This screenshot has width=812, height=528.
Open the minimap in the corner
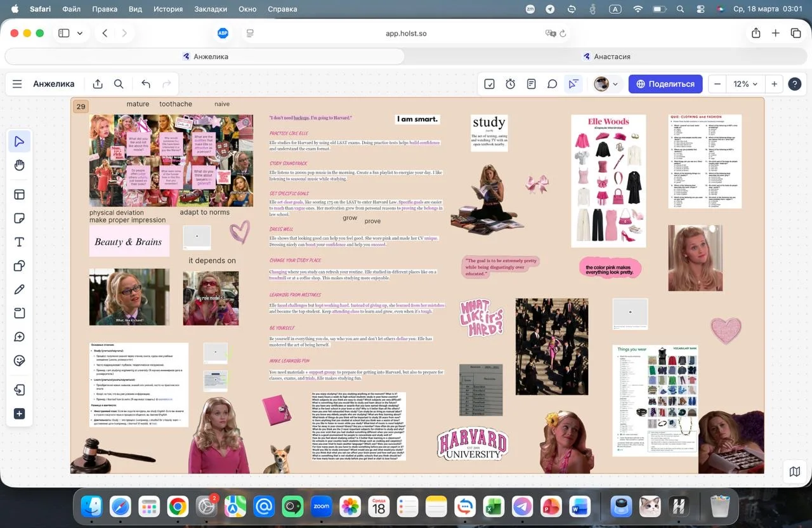(x=795, y=471)
